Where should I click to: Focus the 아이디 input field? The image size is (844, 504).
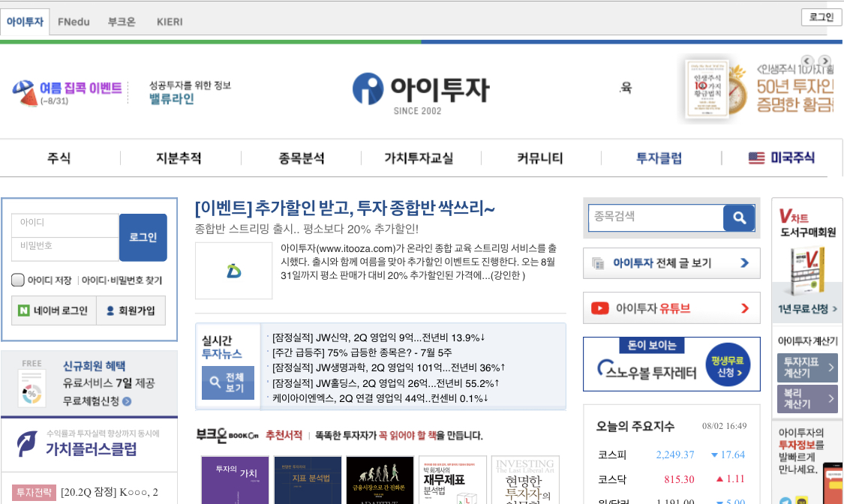click(65, 225)
